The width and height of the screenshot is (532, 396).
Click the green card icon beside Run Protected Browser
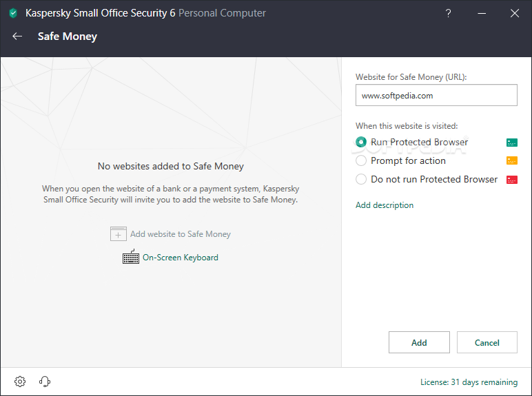[x=511, y=143]
